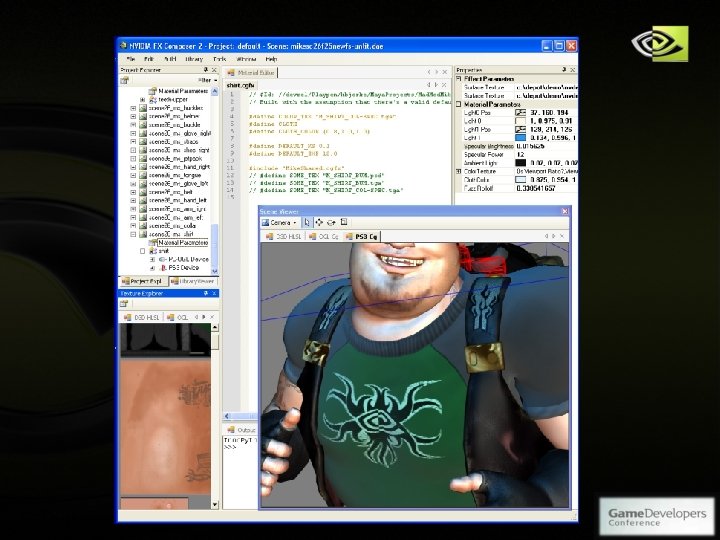This screenshot has width=720, height=540.
Task: Open the Library menu
Action: point(194,59)
